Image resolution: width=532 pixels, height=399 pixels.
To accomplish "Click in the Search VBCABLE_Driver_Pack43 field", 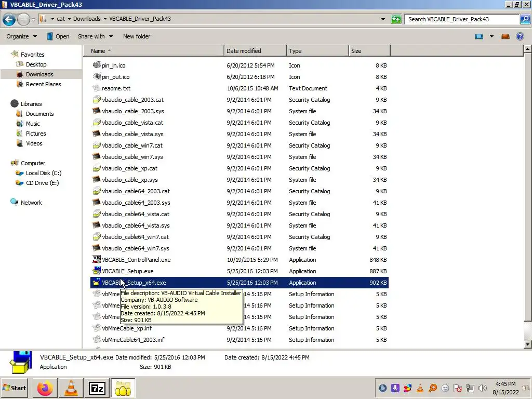I will [462, 19].
